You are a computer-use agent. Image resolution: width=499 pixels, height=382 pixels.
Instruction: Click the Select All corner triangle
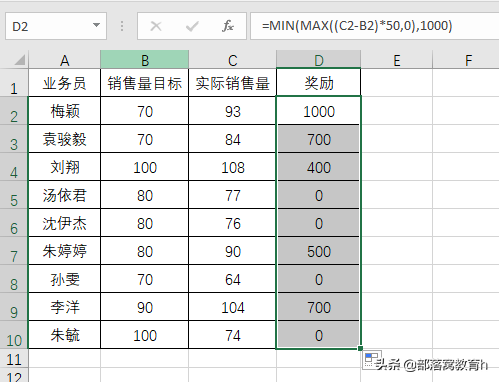pyautogui.click(x=20, y=60)
